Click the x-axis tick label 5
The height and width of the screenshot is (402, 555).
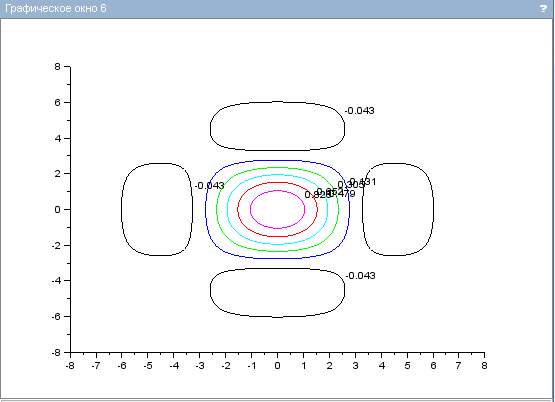pos(407,366)
